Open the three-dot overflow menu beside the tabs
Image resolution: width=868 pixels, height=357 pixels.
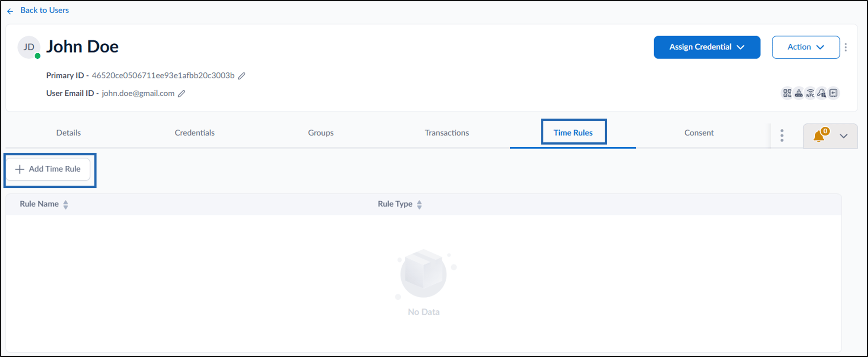coord(782,135)
